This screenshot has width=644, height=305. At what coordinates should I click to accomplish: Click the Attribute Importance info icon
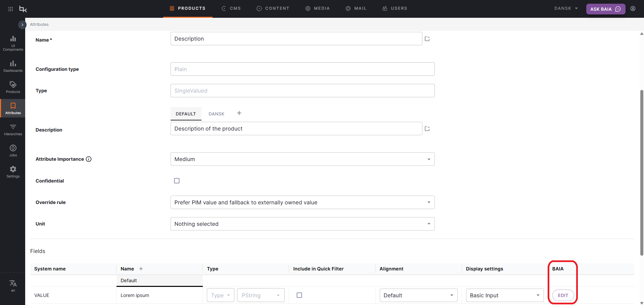pos(89,159)
